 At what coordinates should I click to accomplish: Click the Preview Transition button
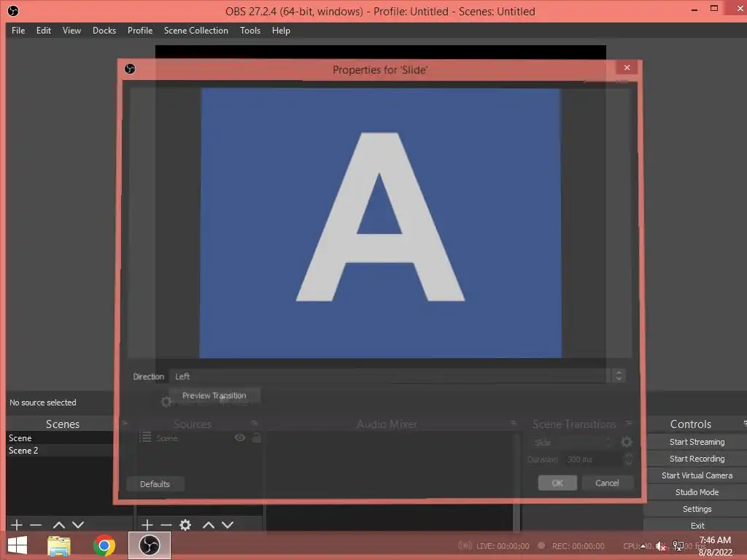pos(214,396)
